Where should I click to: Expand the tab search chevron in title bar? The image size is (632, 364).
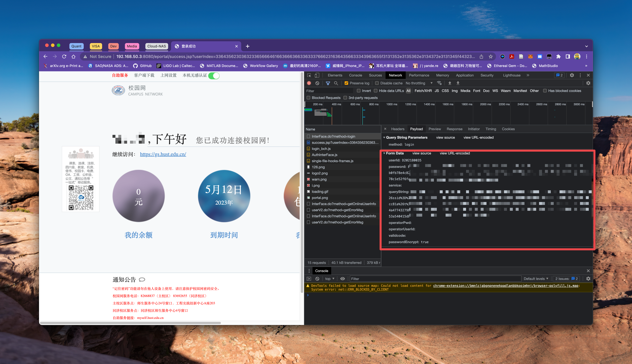[586, 46]
